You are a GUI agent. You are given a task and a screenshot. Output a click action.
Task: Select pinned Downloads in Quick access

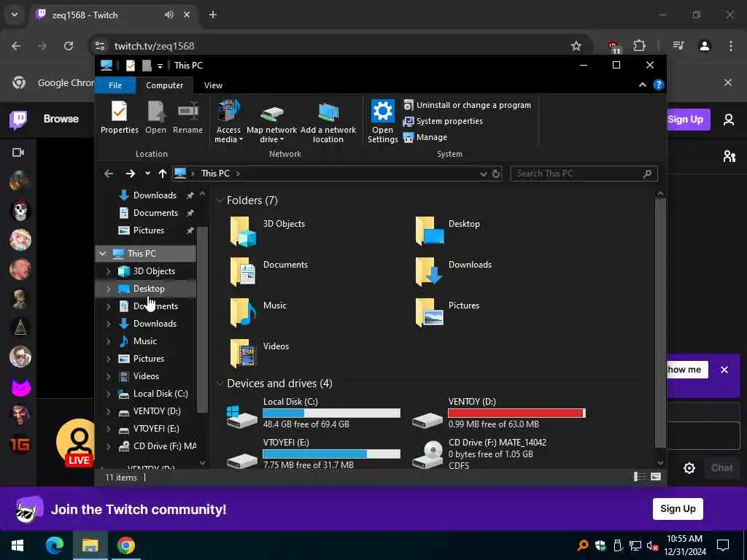tap(155, 195)
